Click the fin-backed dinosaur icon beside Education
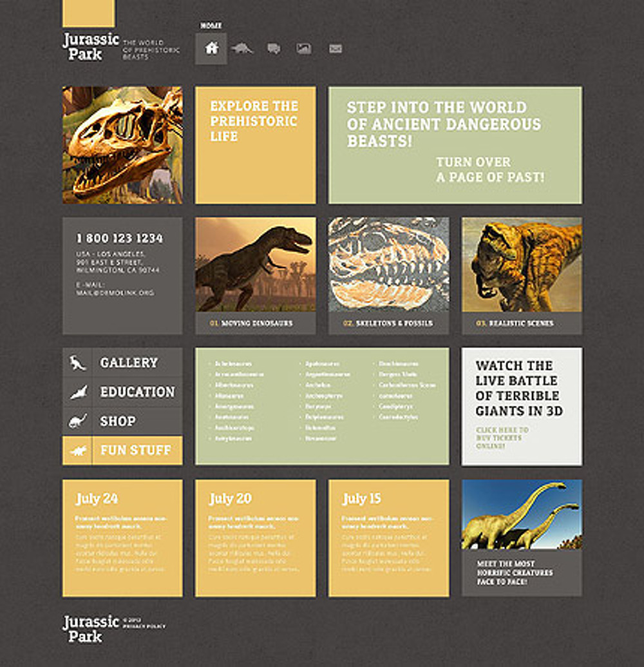This screenshot has width=644, height=667. [79, 392]
